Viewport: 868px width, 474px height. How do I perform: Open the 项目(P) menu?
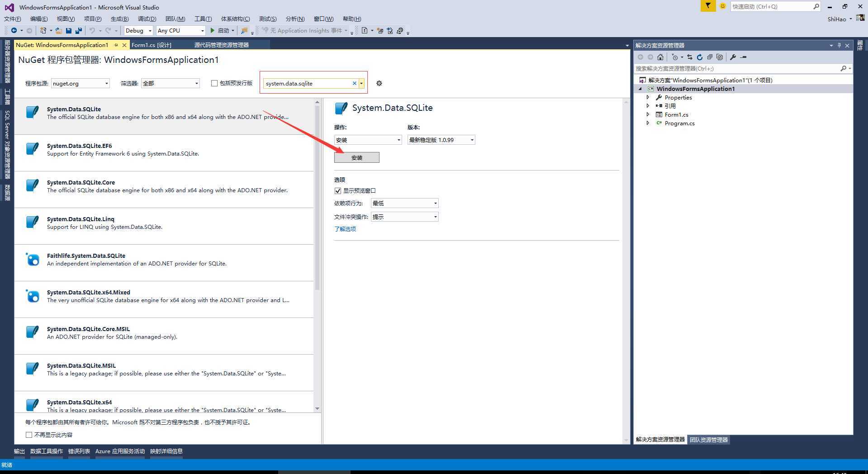click(x=93, y=19)
